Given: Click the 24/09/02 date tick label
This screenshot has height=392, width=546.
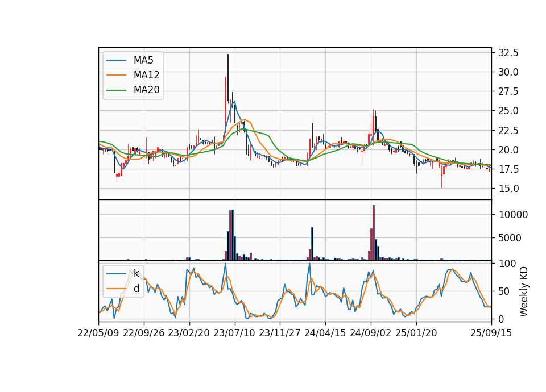Looking at the screenshot, I should [x=370, y=333].
